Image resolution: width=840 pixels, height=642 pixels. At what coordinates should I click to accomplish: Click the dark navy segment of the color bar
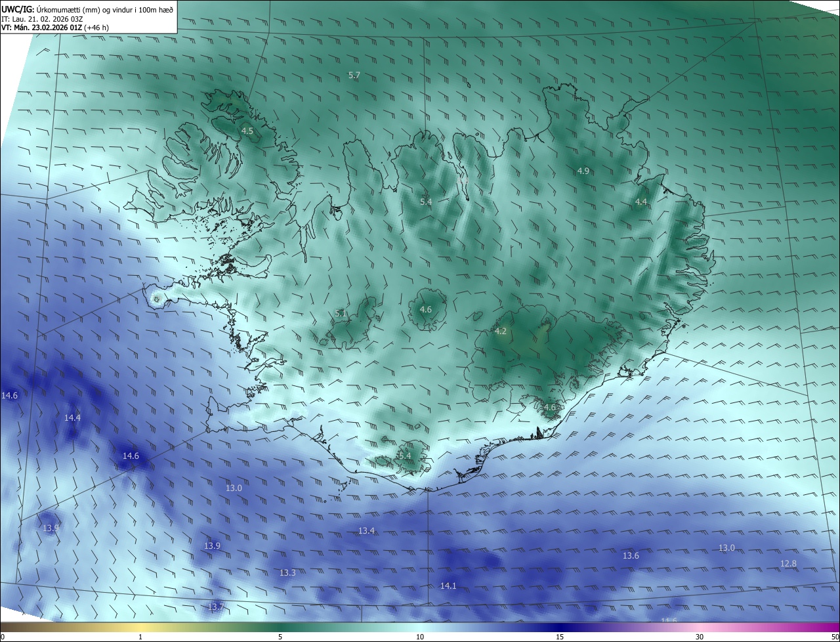tap(560, 627)
